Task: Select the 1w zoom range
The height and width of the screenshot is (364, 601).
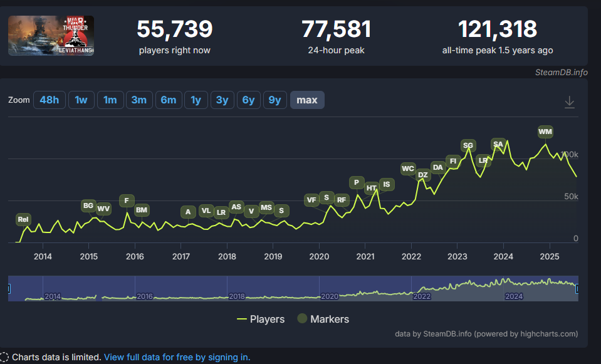Action: point(81,100)
